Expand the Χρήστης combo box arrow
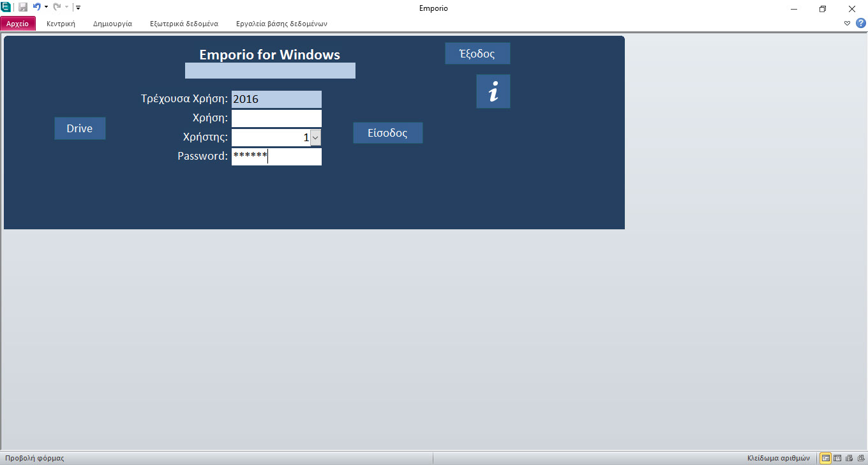This screenshot has height=465, width=868. pos(316,137)
